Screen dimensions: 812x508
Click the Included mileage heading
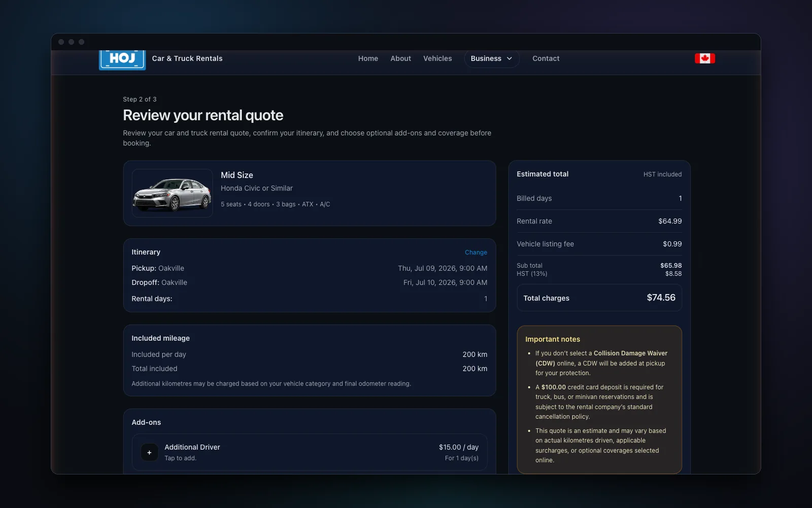(160, 338)
